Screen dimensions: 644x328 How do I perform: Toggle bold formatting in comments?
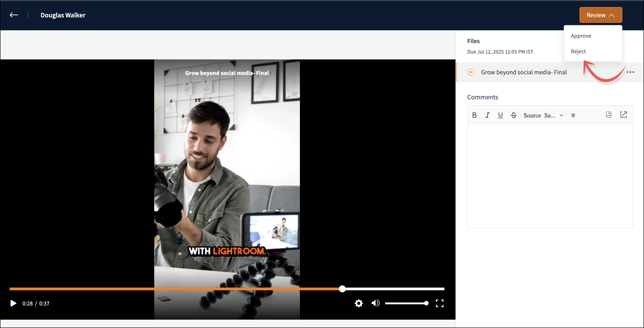pyautogui.click(x=474, y=115)
